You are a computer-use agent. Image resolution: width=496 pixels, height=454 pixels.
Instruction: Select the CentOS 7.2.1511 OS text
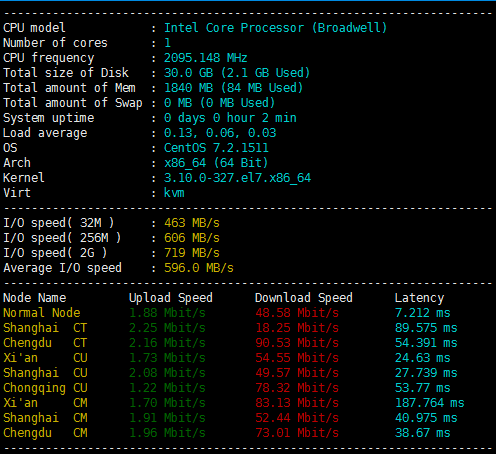tap(216, 148)
